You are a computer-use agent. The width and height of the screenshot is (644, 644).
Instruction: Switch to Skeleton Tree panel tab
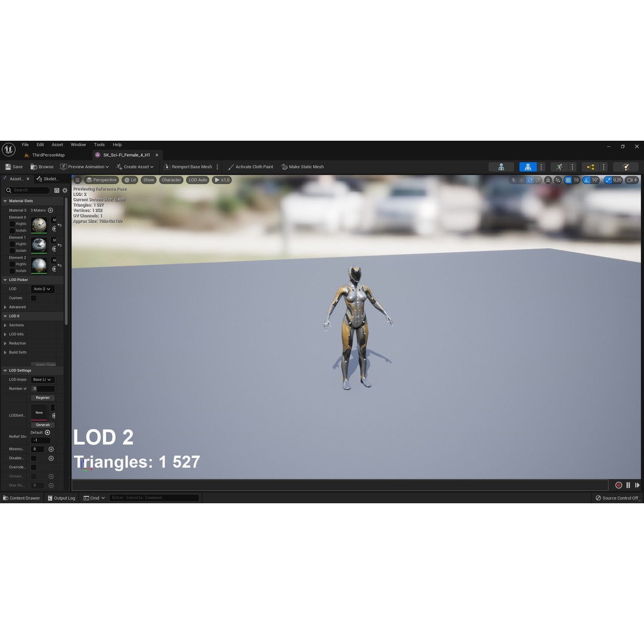pos(48,179)
